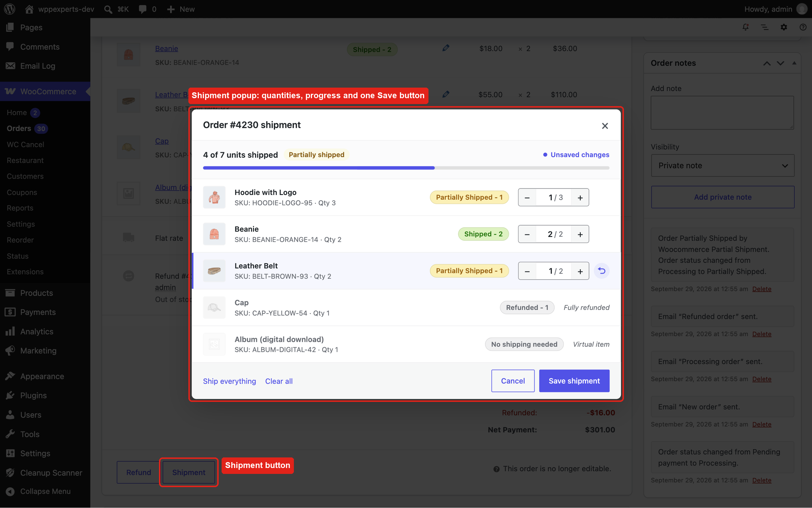Image resolution: width=812 pixels, height=508 pixels.
Task: Increase Leather Belt shipped quantity
Action: coord(580,271)
